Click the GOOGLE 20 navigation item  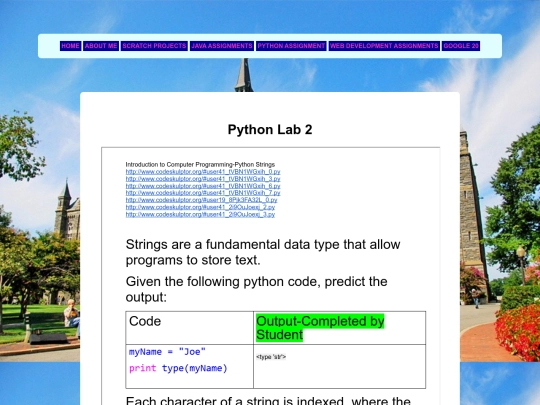coord(461,46)
